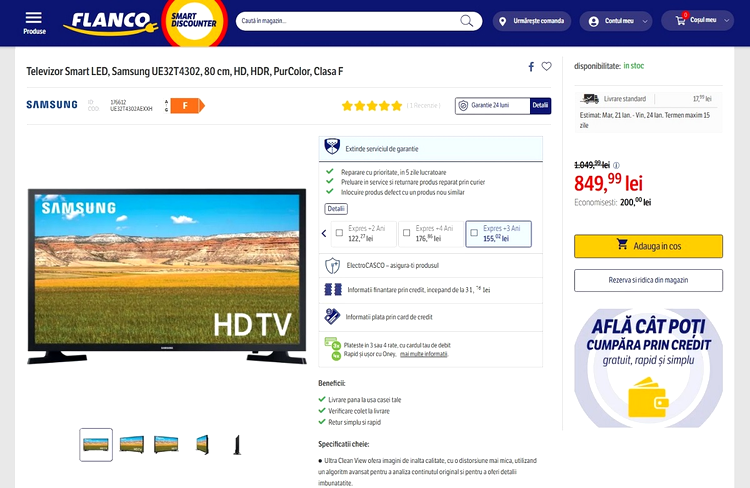Click the credit card payment icon
The width and height of the screenshot is (750, 488).
pos(332,316)
